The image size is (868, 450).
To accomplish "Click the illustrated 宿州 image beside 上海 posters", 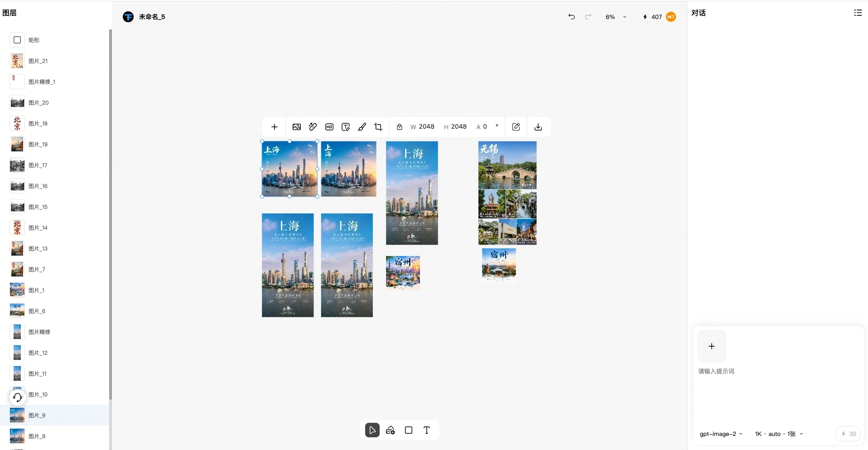I will click(x=403, y=273).
